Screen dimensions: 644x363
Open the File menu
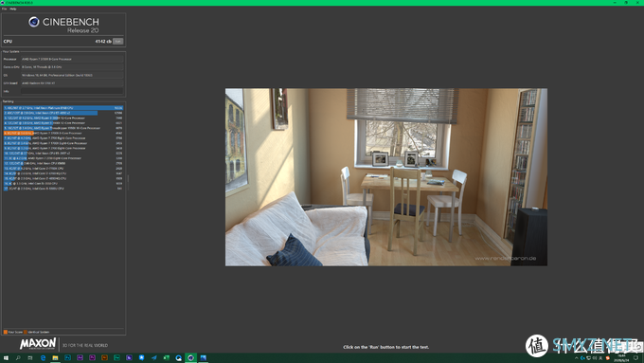tap(4, 9)
